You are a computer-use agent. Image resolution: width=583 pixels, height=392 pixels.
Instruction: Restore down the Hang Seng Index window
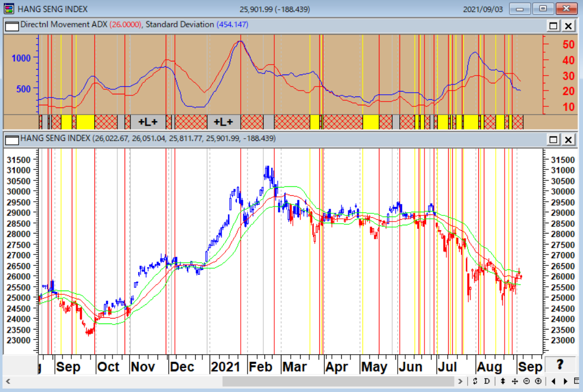(543, 9)
